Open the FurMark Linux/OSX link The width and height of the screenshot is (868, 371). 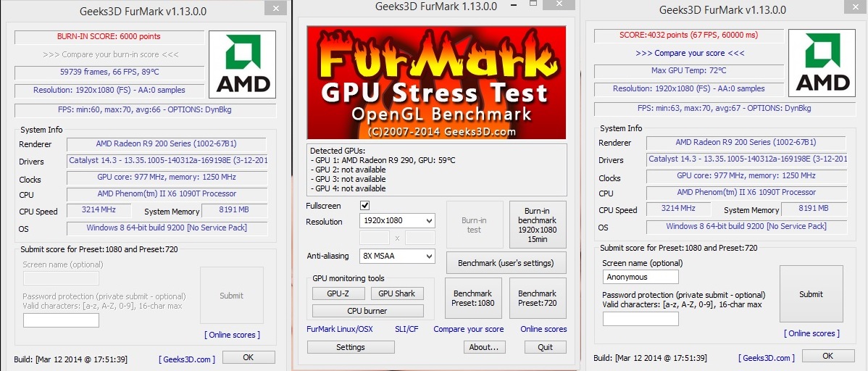click(340, 329)
